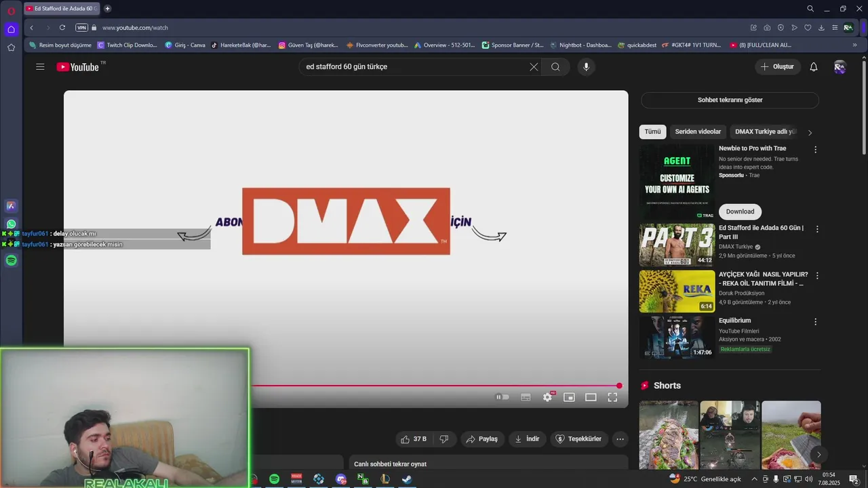
Task: Open YouTube notifications bell
Action: coord(814,66)
